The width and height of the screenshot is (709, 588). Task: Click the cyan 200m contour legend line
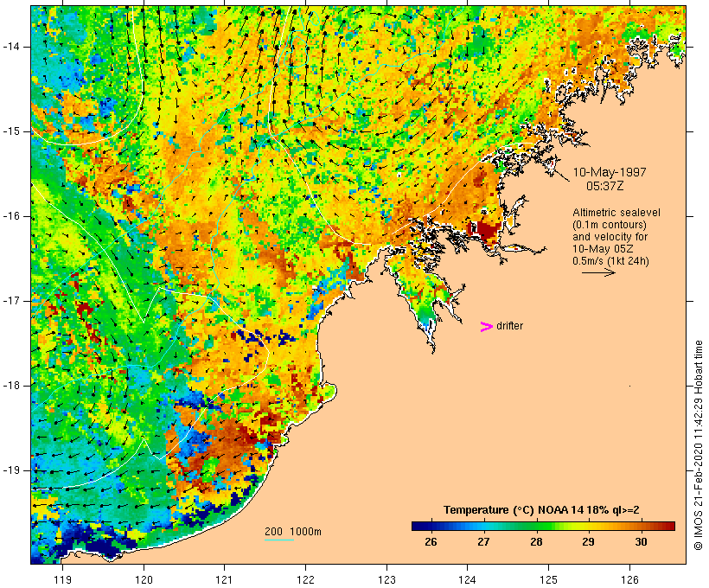point(279,540)
